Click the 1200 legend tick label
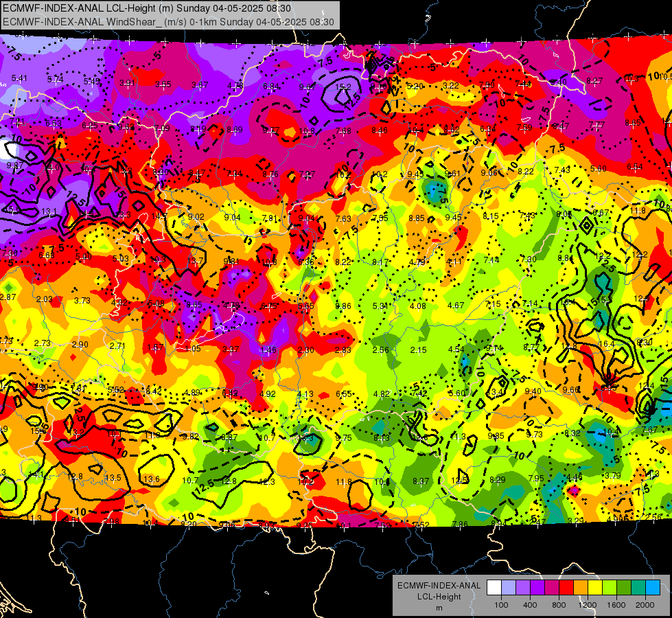Screen dimensions: 672x618 click(587, 605)
